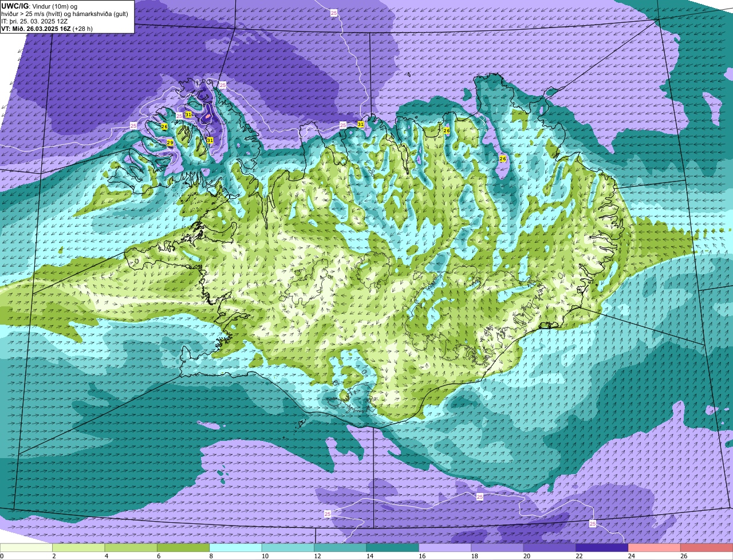The image size is (733, 560).
Task: Click the 0–2 m/s palest yellow legend swatch
Action: coord(26,548)
